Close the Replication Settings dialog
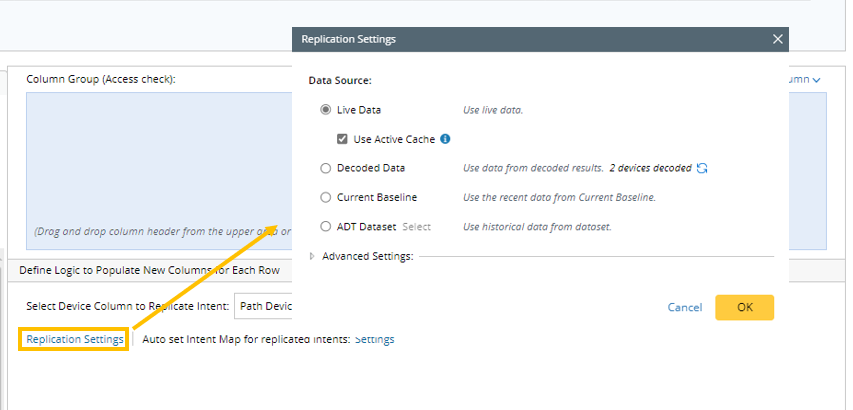This screenshot has height=410, width=853. point(778,39)
